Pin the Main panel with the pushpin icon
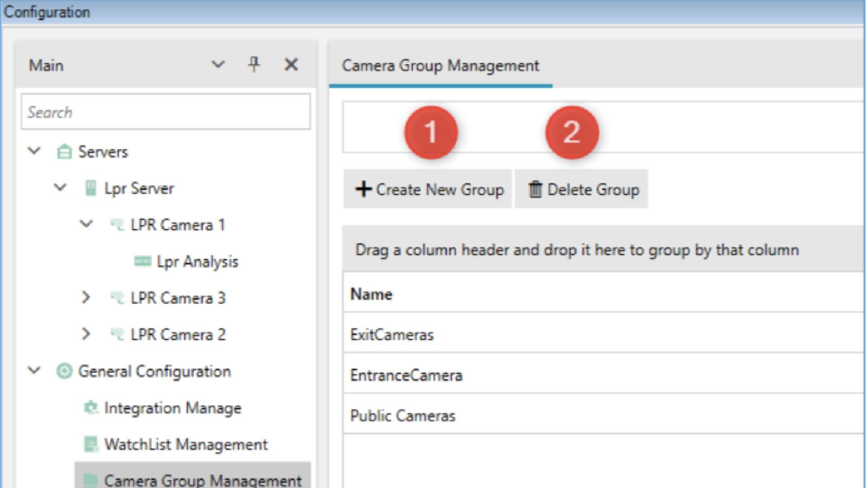 coord(255,65)
